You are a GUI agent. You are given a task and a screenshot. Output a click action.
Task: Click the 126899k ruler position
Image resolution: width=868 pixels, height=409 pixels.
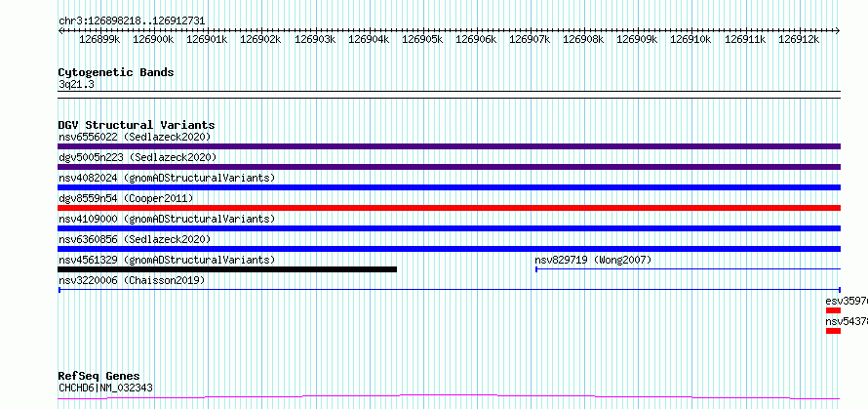pos(99,40)
